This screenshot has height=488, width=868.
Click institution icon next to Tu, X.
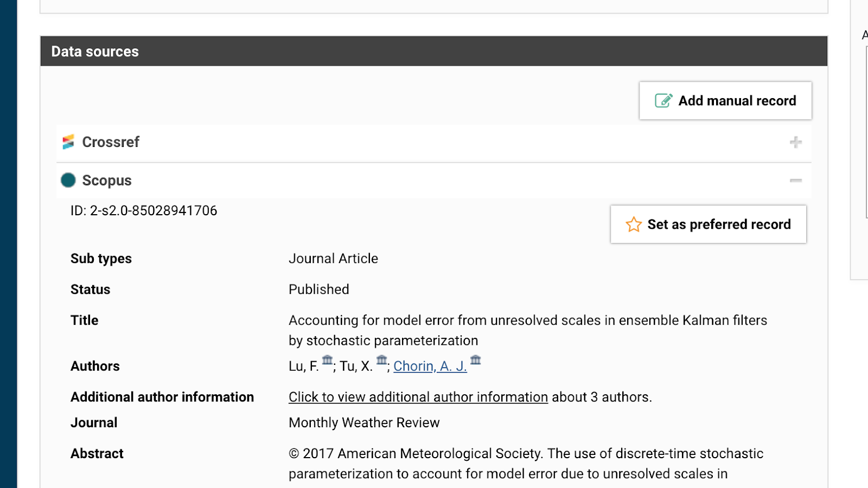coord(382,360)
